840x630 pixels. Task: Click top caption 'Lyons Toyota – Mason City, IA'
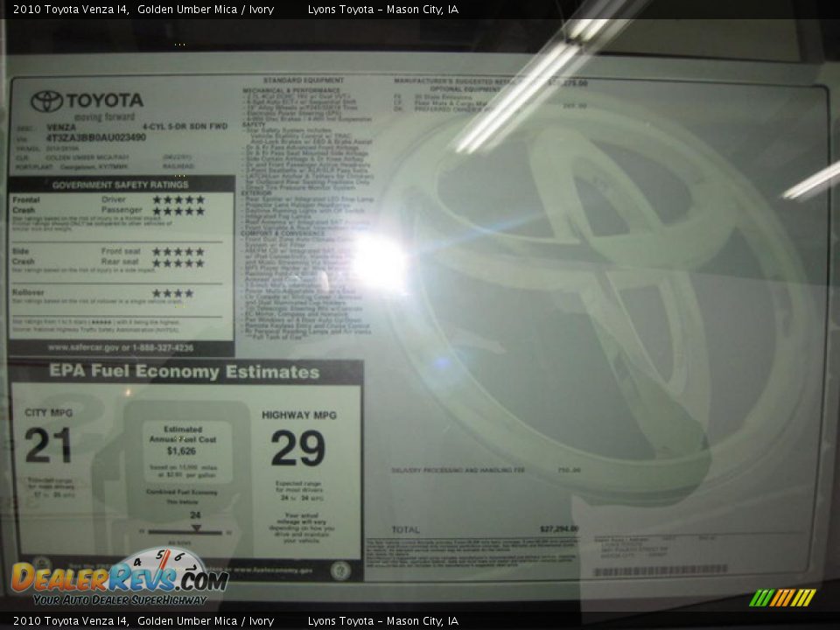point(383,9)
